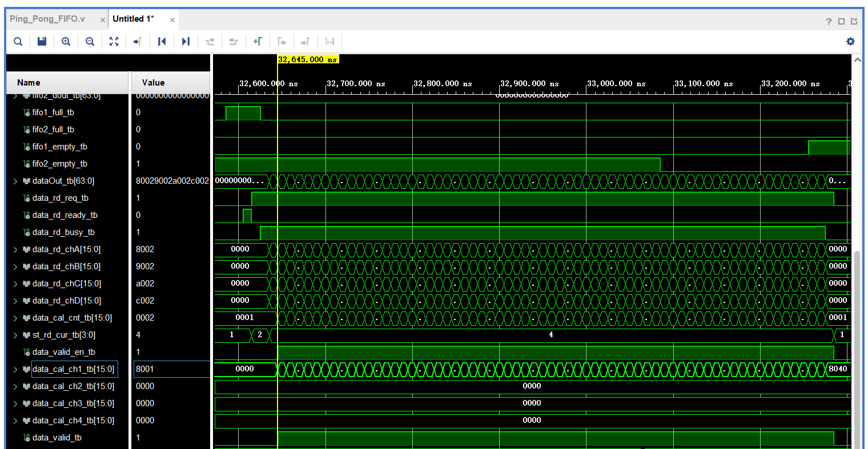
Task: Zoom in on the waveform
Action: point(66,41)
